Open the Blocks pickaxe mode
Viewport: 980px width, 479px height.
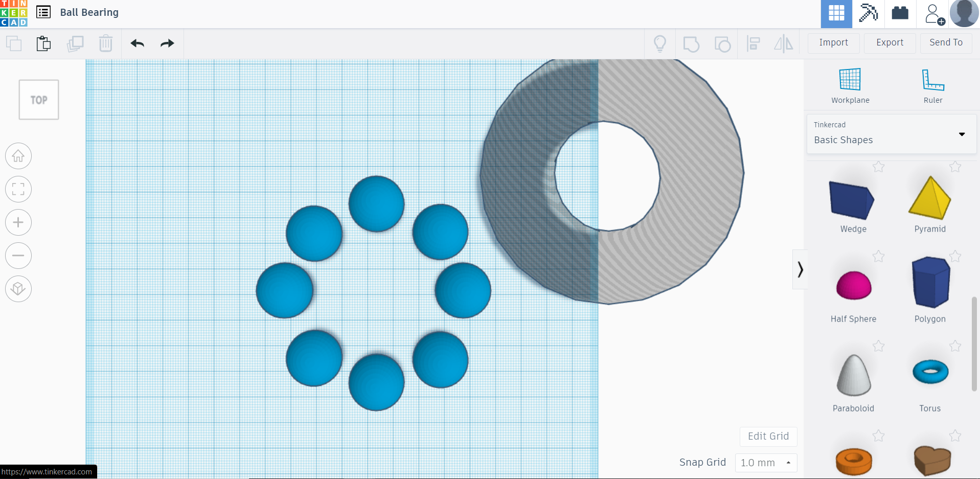(868, 13)
